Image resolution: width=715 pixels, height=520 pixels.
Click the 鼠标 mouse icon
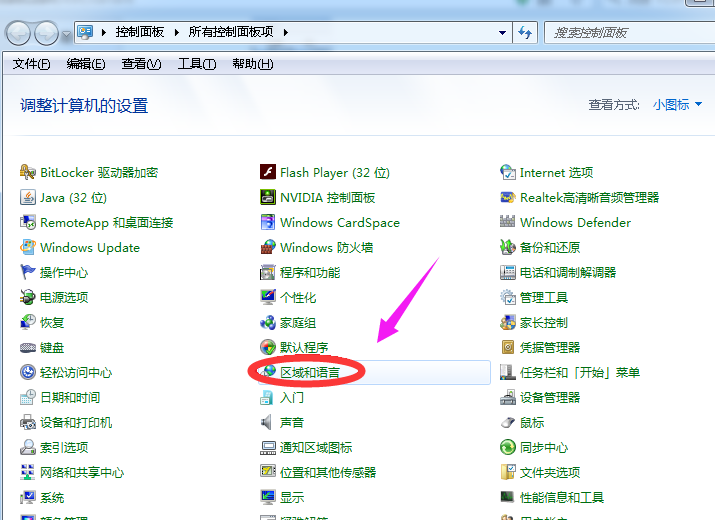click(x=508, y=422)
